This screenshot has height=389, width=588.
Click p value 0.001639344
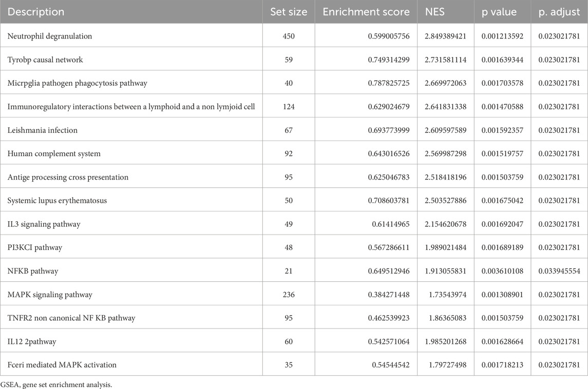[503, 60]
